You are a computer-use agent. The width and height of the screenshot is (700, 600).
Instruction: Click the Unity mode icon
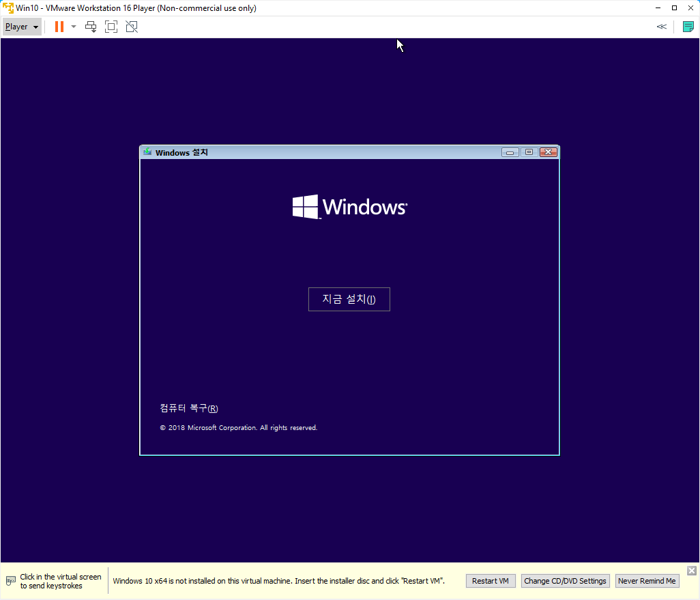point(132,27)
